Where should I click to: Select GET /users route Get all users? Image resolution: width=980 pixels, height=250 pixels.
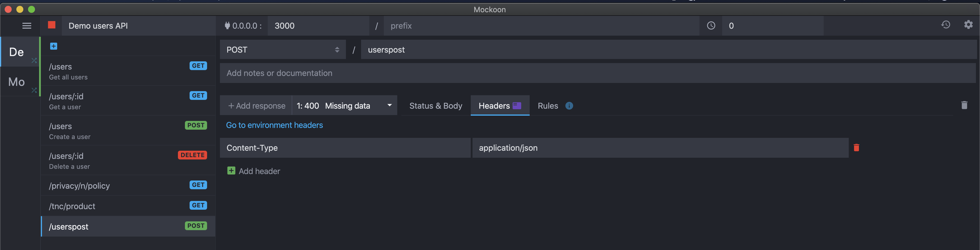coord(128,71)
